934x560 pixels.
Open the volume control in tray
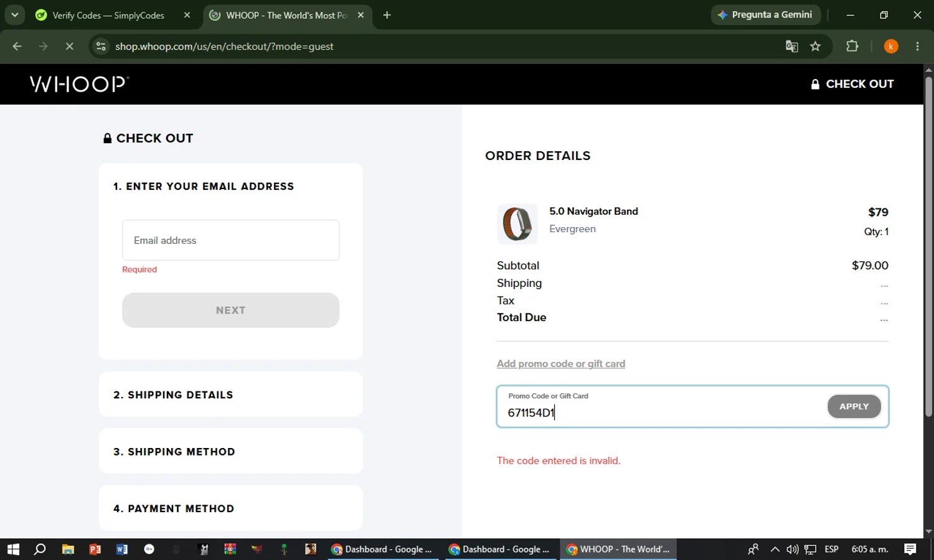(792, 549)
